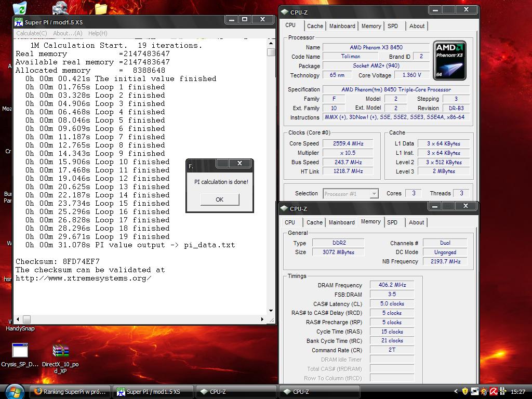
Task: Click Super PI vertical scrollbar down arrow
Action: click(x=271, y=311)
